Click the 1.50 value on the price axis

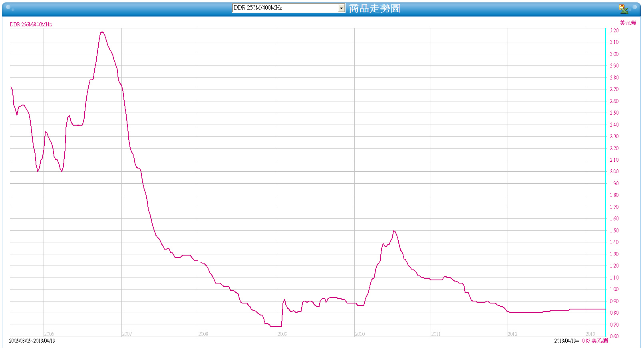pos(614,230)
